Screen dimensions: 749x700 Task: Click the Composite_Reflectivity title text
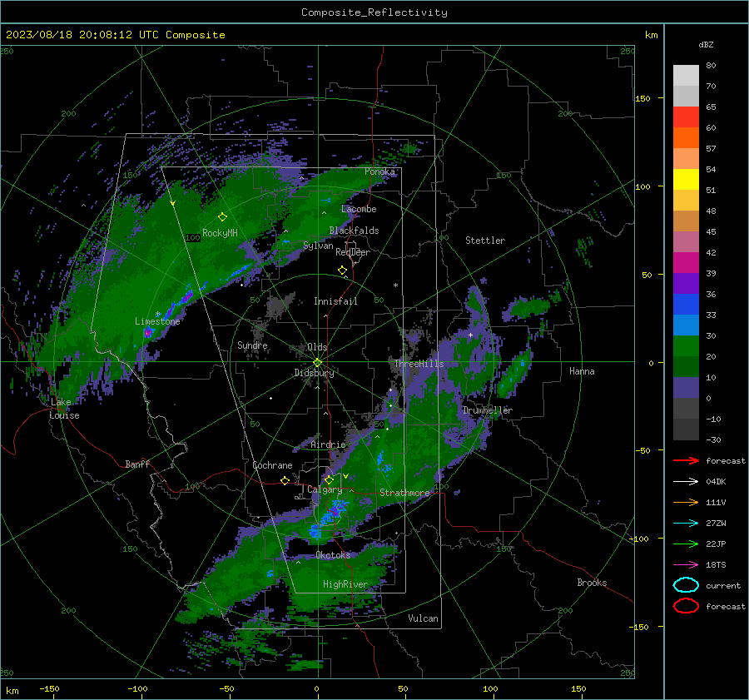[374, 12]
